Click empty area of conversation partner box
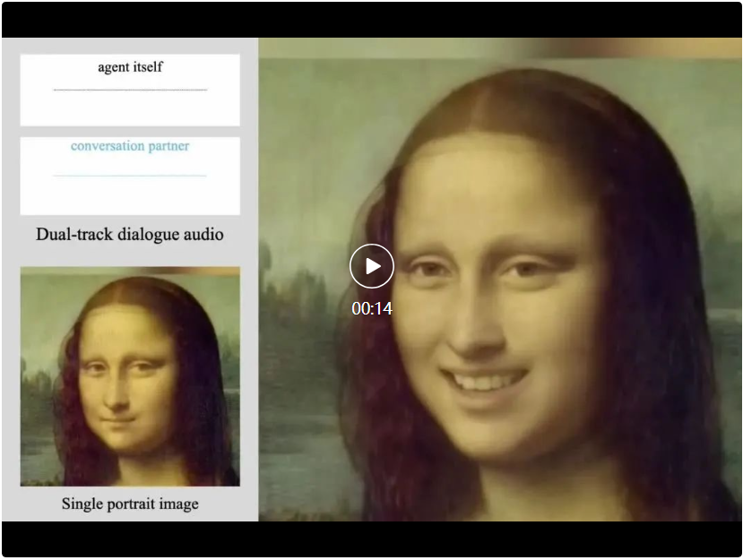The image size is (743, 560). coord(130,196)
